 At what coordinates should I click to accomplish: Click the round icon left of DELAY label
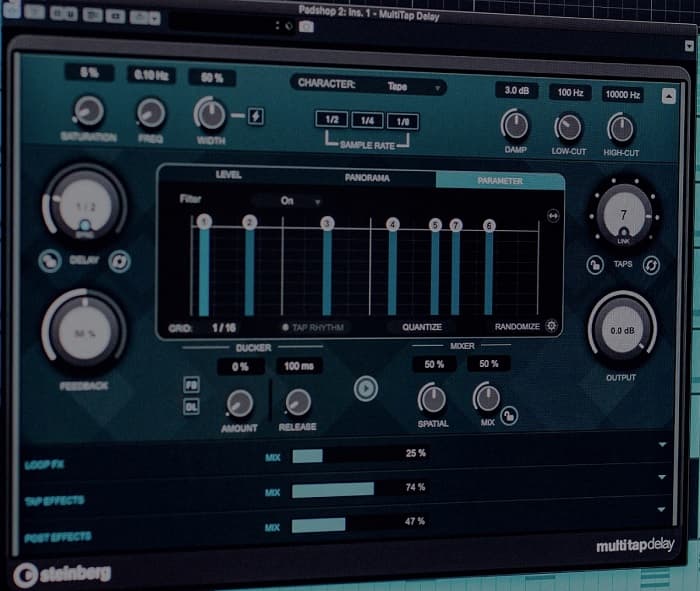50,260
